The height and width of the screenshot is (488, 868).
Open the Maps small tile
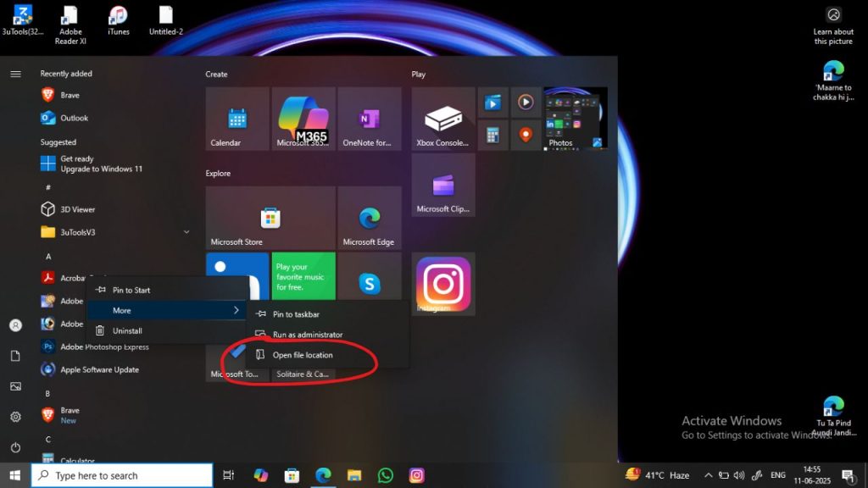pyautogui.click(x=526, y=135)
